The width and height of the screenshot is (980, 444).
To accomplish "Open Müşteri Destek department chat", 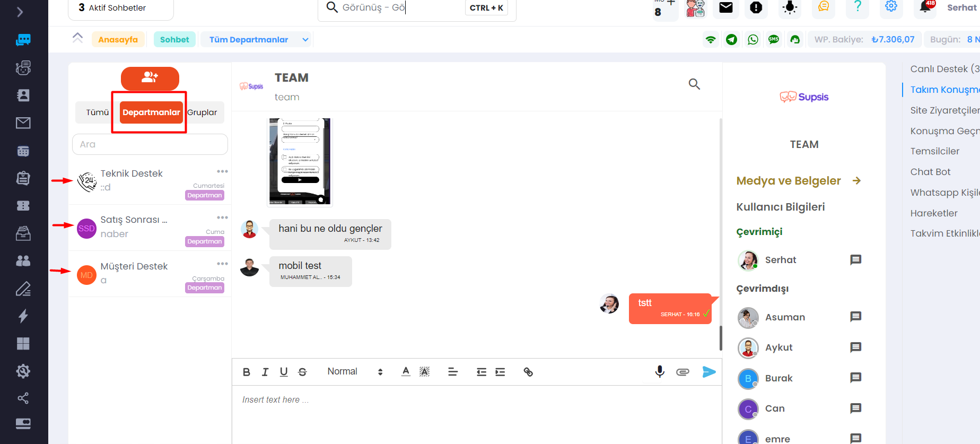I will tap(150, 274).
